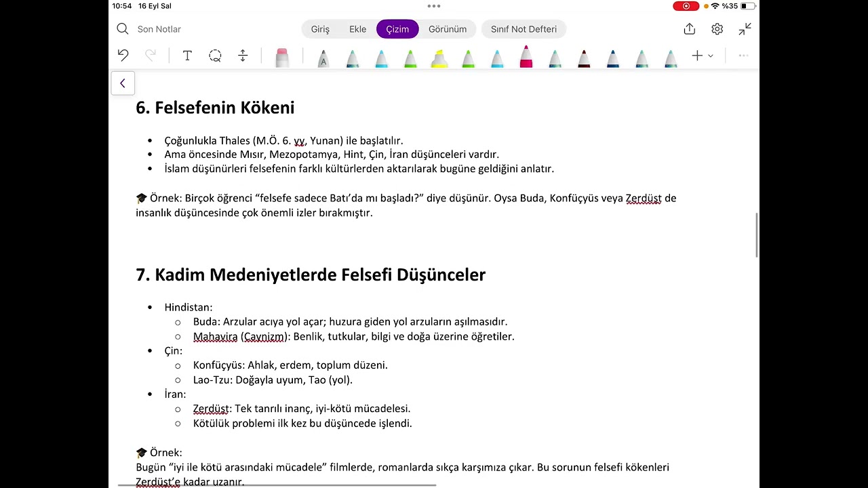Choose the dark blue pen
The width and height of the screenshot is (868, 488).
[612, 58]
